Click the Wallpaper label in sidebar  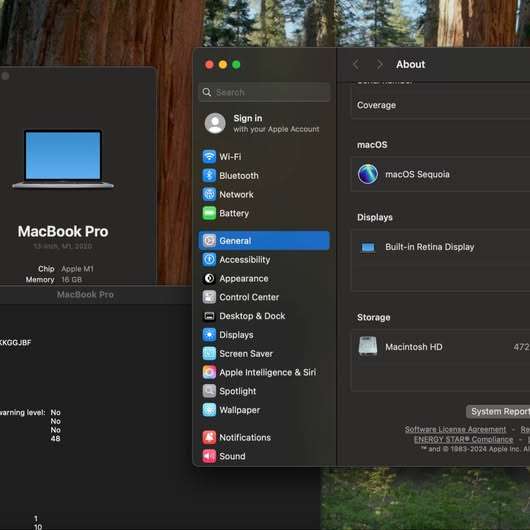(240, 410)
